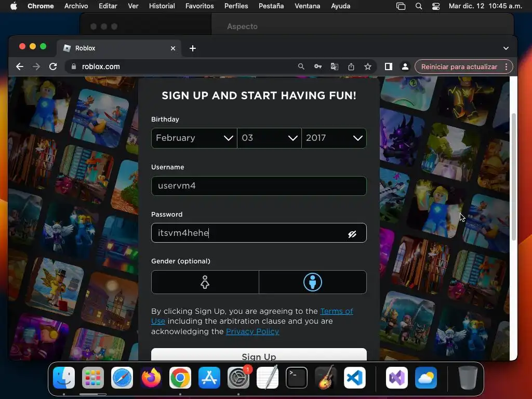This screenshot has width=532, height=399.
Task: Open the tab search chevron
Action: tap(506, 48)
